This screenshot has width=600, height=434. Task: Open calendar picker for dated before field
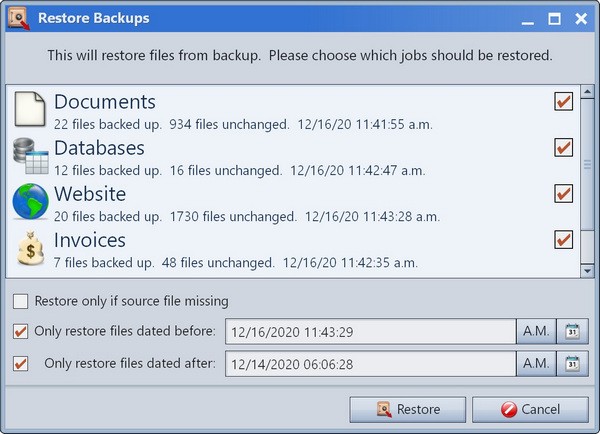tap(572, 331)
